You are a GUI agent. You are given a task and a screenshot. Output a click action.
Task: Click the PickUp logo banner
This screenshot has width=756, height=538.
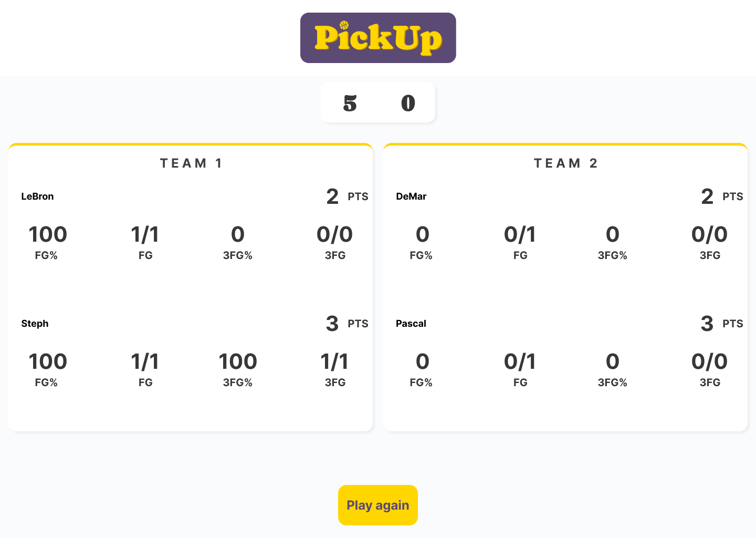coord(378,38)
